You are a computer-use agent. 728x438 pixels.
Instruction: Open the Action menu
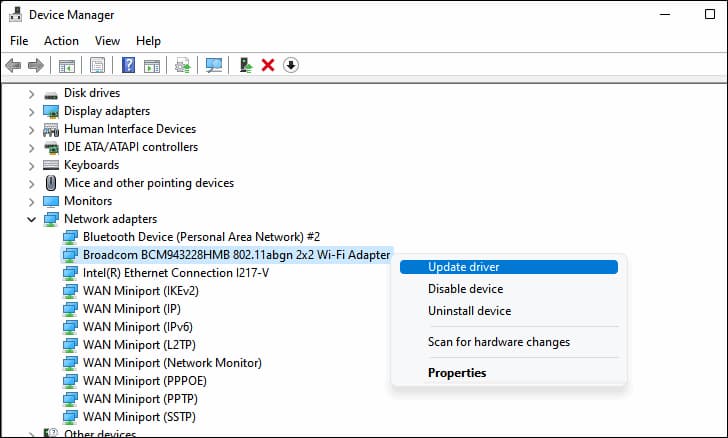[x=61, y=41]
